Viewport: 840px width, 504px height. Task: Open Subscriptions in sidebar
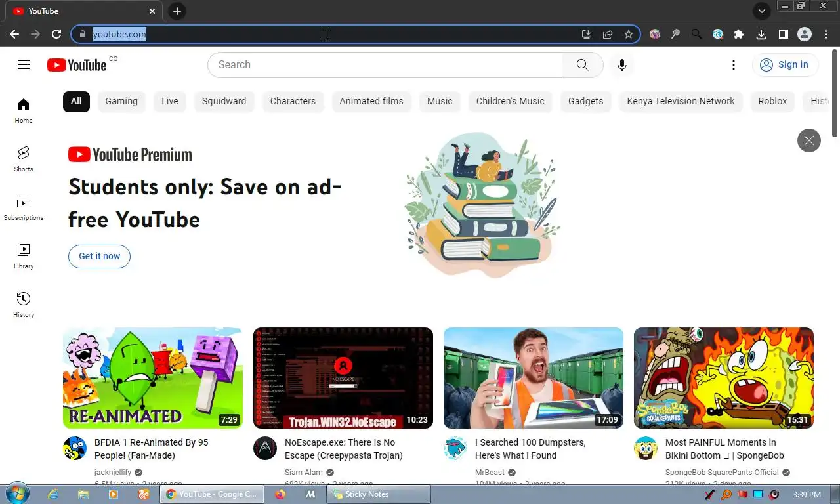(x=24, y=207)
